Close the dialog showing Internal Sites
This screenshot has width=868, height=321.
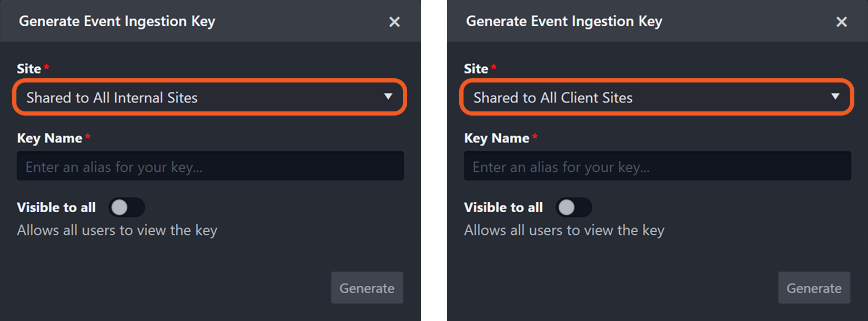[394, 22]
